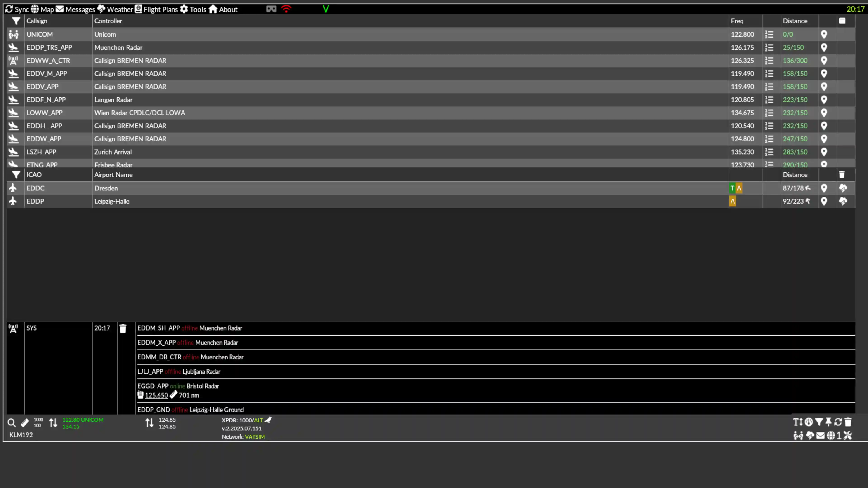Tune the 125.650 Bristol Radar frequency link
Image resolution: width=868 pixels, height=488 pixels.
[x=156, y=395]
